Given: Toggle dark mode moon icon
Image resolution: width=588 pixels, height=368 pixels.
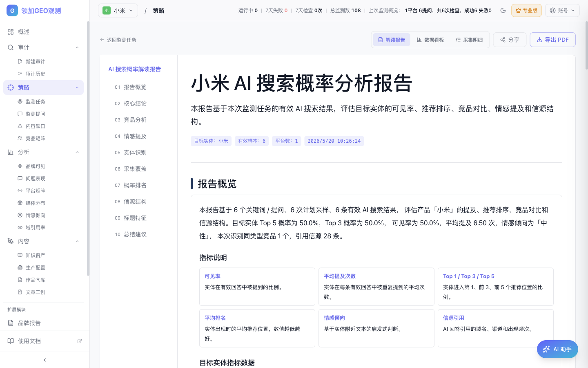Looking at the screenshot, I should (x=503, y=11).
